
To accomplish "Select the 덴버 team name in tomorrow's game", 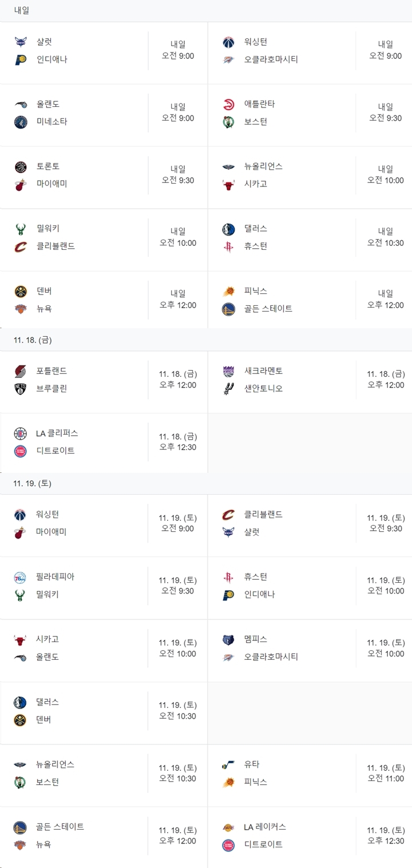I will (44, 291).
